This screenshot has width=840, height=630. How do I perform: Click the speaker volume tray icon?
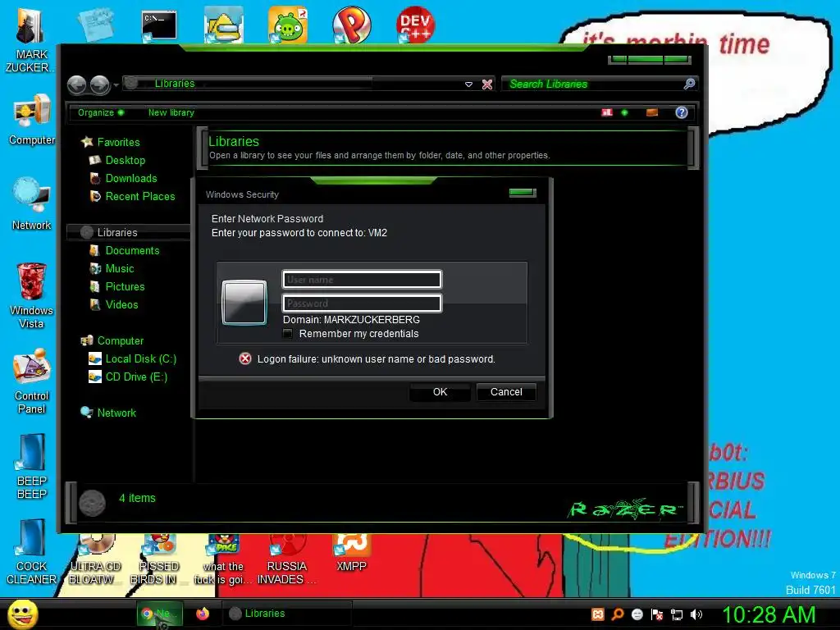(x=696, y=614)
